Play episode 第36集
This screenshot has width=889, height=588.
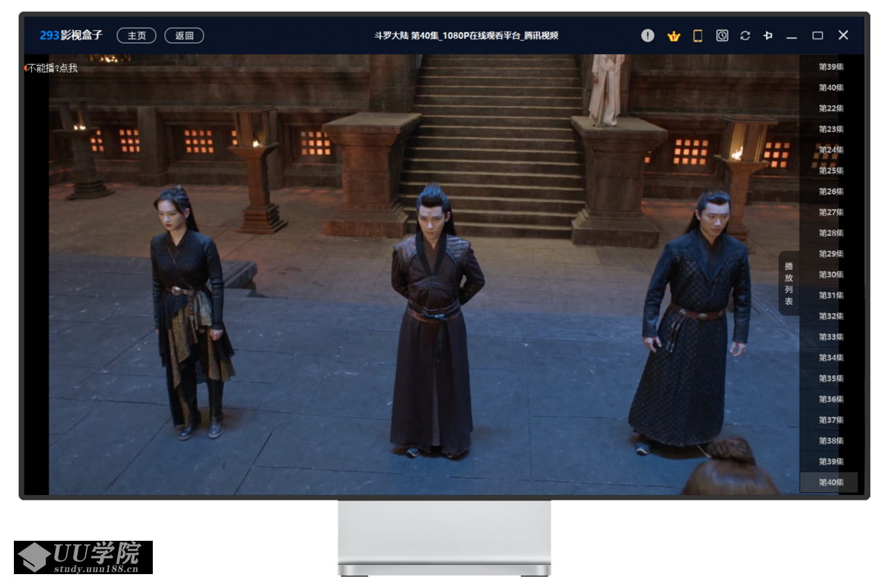(831, 400)
